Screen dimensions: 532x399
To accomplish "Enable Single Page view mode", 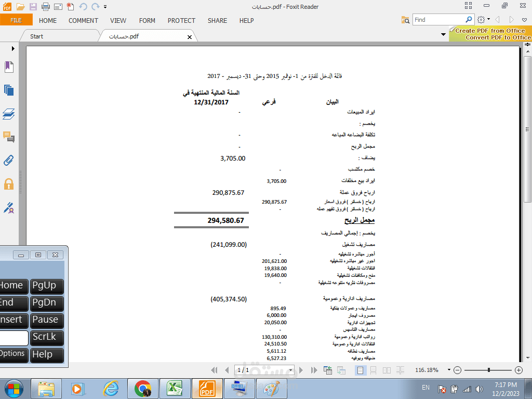I will coord(361,370).
